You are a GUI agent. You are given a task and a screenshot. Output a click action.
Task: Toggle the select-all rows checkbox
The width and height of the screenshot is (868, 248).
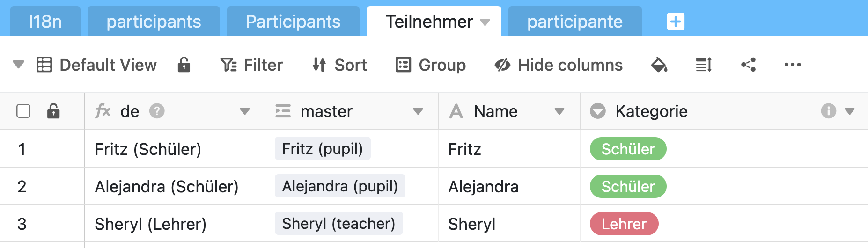pos(23,111)
